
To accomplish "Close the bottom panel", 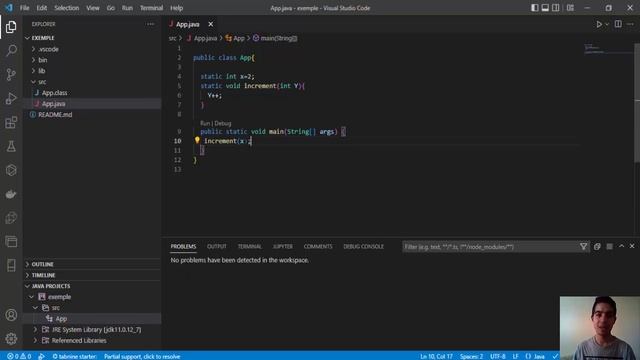I will click(x=632, y=246).
